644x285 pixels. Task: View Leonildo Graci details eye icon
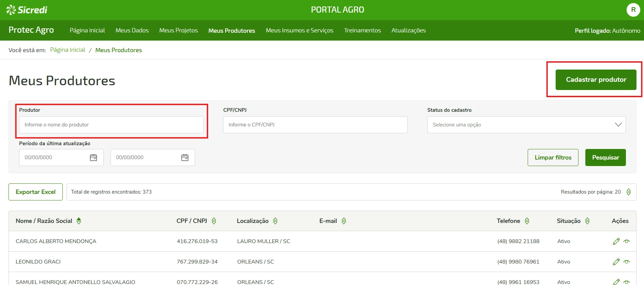(627, 262)
